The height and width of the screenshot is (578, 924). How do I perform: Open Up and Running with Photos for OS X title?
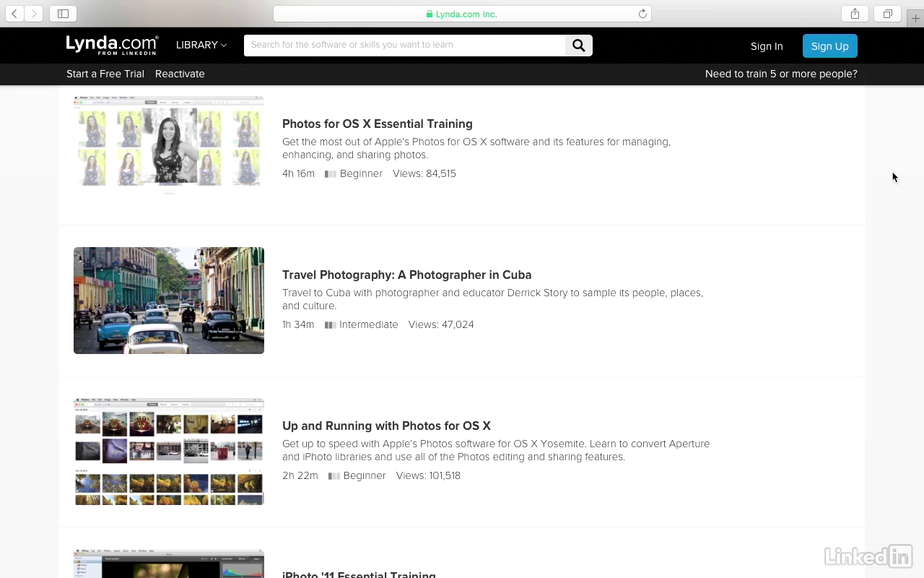click(386, 426)
